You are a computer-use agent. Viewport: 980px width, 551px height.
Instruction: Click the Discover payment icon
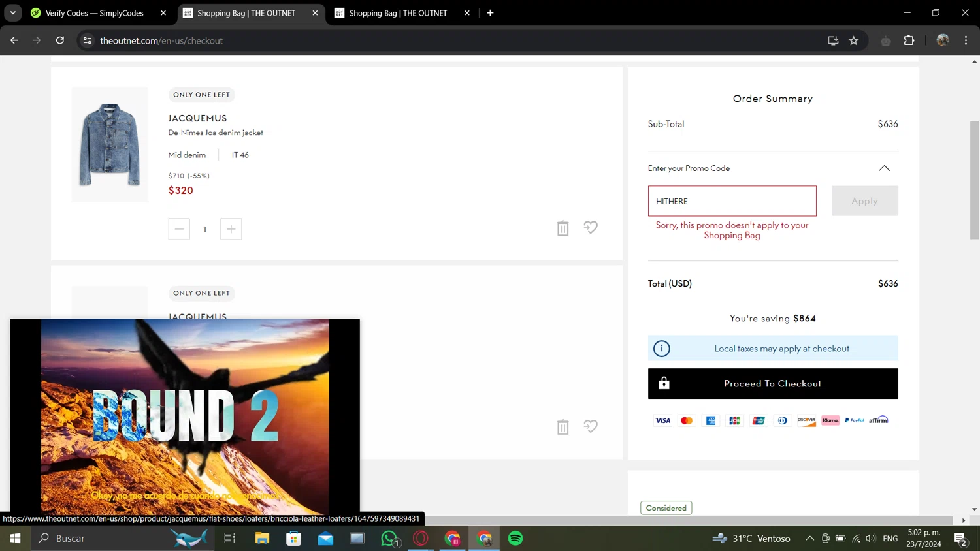point(806,420)
